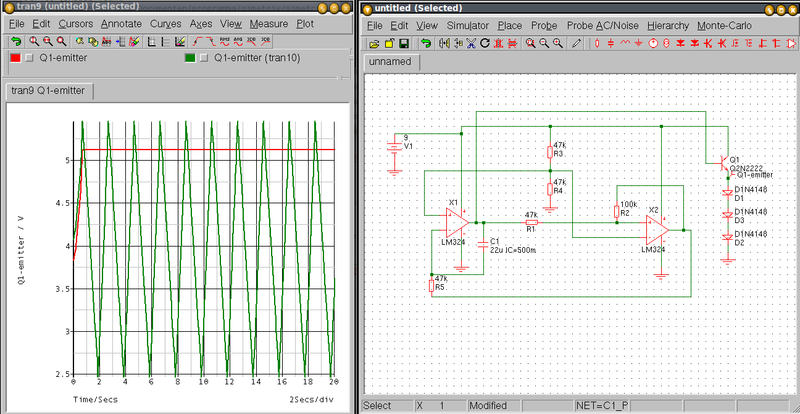Place a ground symbol from the toolbar
Viewport: 800px width, 414px height.
pyautogui.click(x=640, y=44)
